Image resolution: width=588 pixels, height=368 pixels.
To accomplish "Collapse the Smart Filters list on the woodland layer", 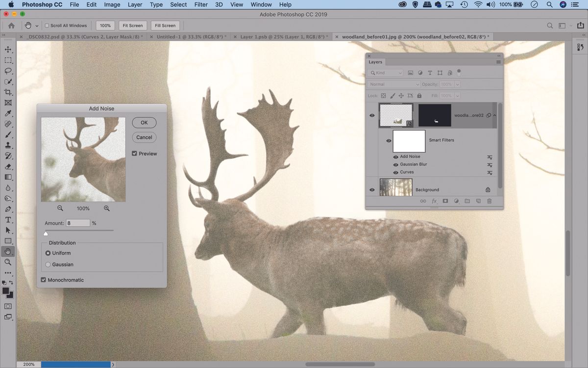I will [x=494, y=115].
